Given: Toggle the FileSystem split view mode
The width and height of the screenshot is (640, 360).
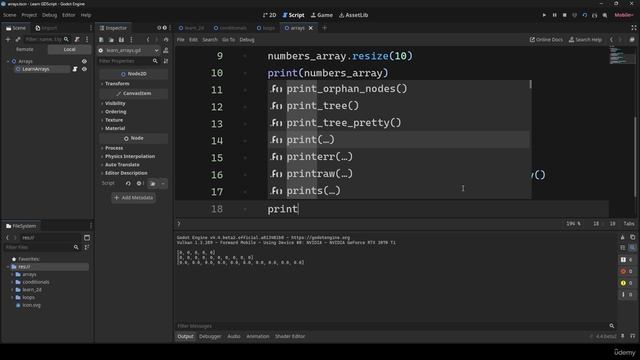Looking at the screenshot, I should 87,238.
